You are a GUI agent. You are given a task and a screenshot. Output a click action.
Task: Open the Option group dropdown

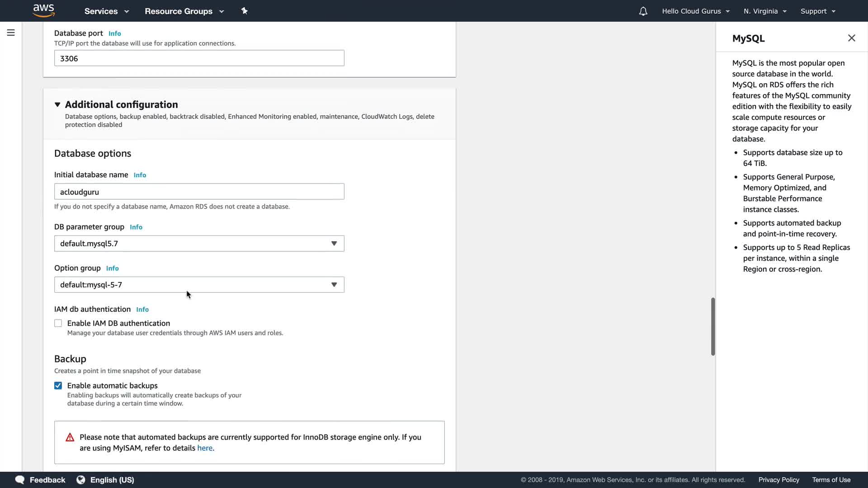(199, 285)
